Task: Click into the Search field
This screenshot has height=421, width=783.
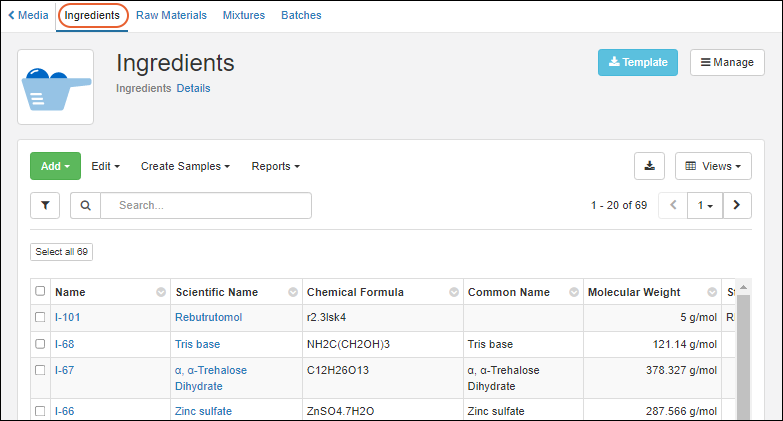Action: point(205,205)
